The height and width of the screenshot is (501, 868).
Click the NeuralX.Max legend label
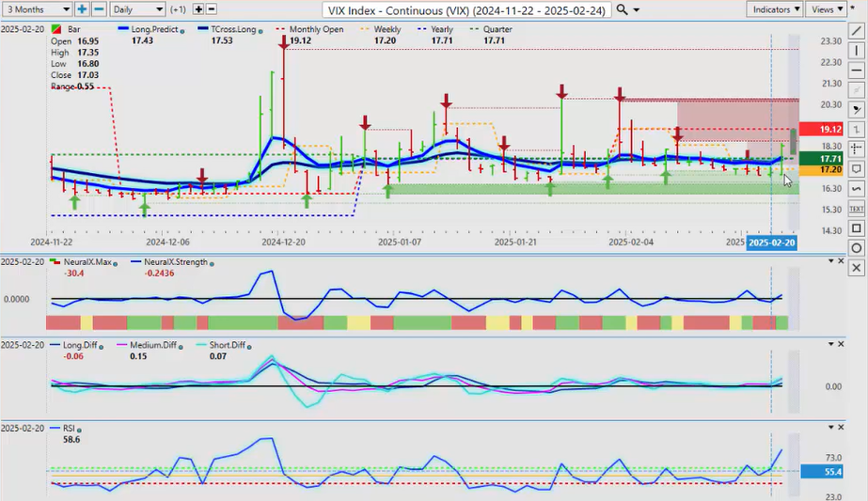[x=87, y=262]
